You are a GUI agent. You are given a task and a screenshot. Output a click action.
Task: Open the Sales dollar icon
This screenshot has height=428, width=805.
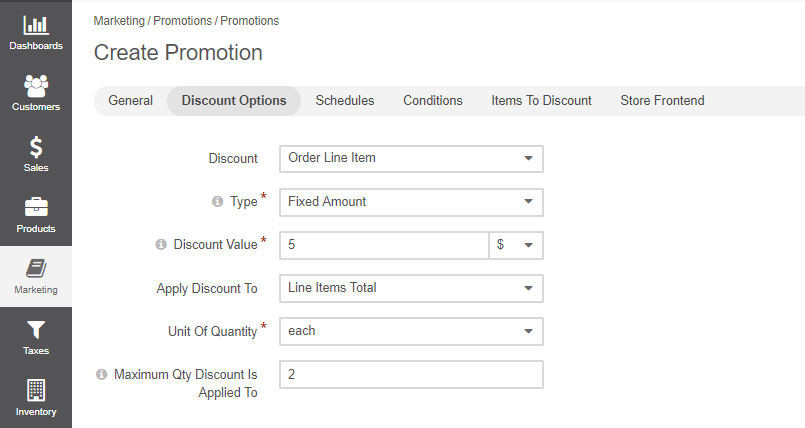(x=36, y=148)
